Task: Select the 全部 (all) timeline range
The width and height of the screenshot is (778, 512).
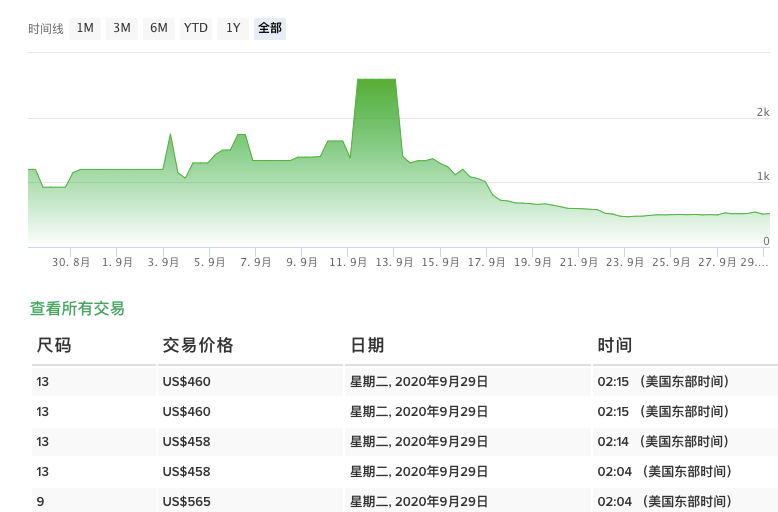Action: (x=270, y=28)
